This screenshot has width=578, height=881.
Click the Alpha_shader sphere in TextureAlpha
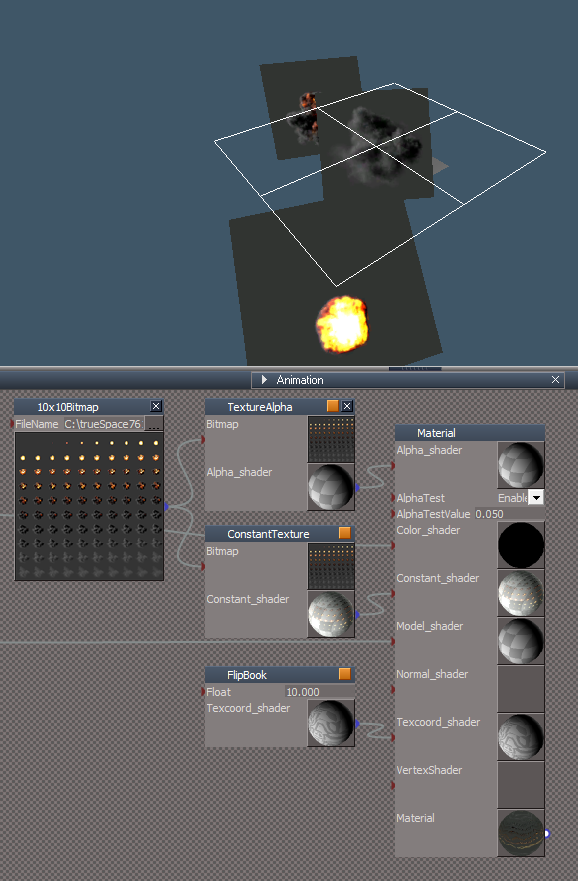pyautogui.click(x=331, y=487)
